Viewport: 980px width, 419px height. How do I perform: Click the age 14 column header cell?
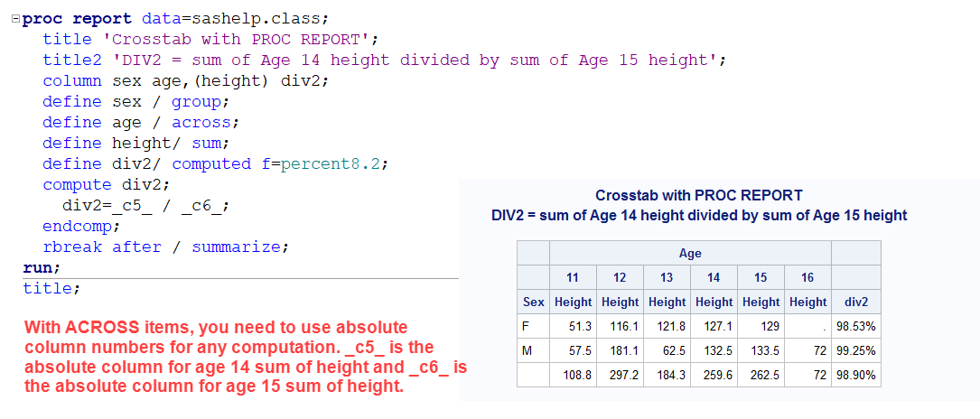click(714, 277)
